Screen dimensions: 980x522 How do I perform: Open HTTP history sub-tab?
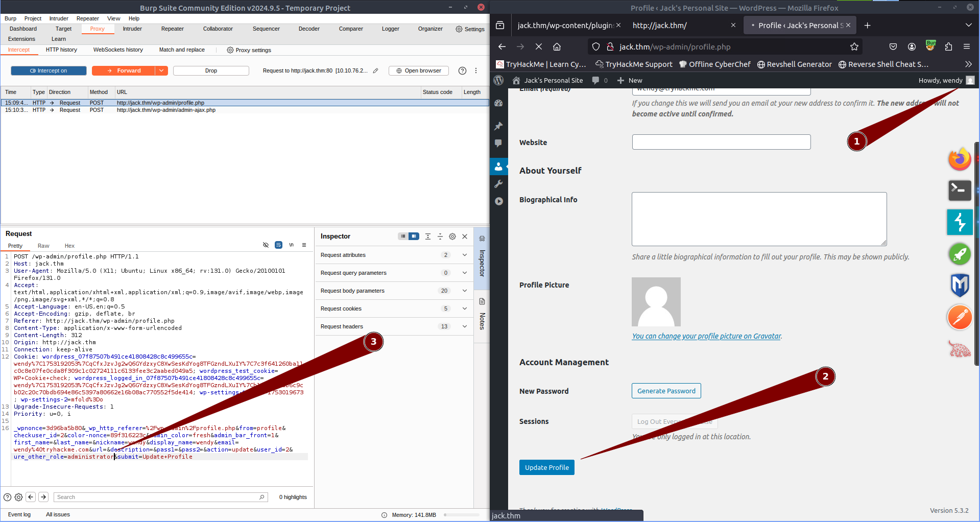[61, 50]
